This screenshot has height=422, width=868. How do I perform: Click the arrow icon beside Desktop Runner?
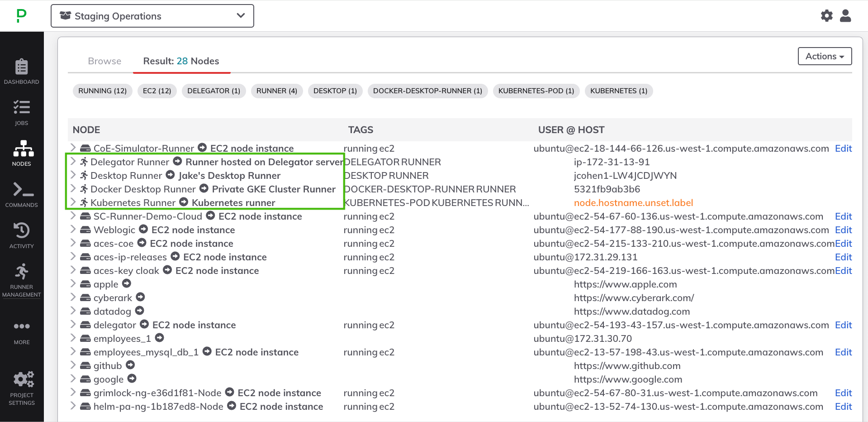pyautogui.click(x=171, y=175)
